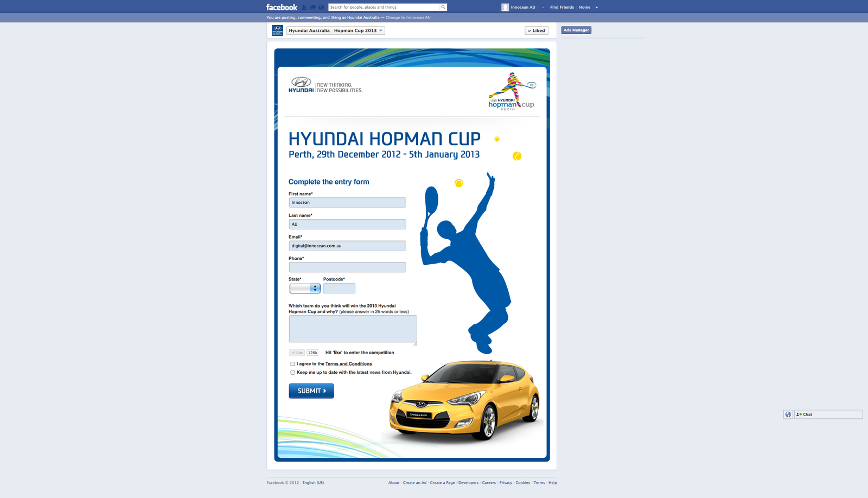Open the notifications globe icon
The width and height of the screenshot is (868, 498).
coord(321,8)
